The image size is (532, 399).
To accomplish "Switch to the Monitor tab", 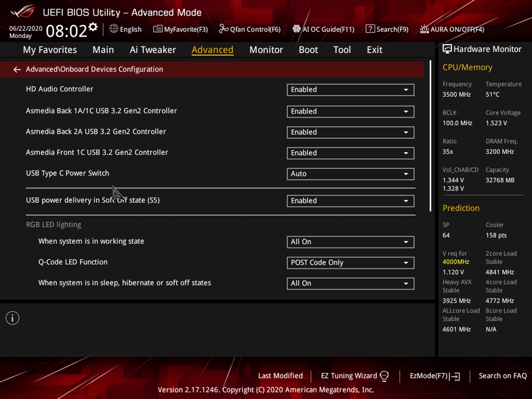I will point(266,50).
